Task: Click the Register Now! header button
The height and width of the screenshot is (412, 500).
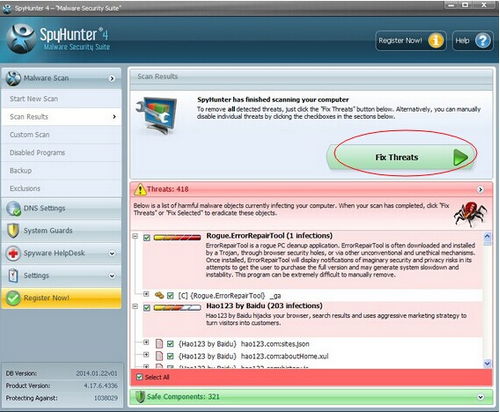Action: pos(411,41)
